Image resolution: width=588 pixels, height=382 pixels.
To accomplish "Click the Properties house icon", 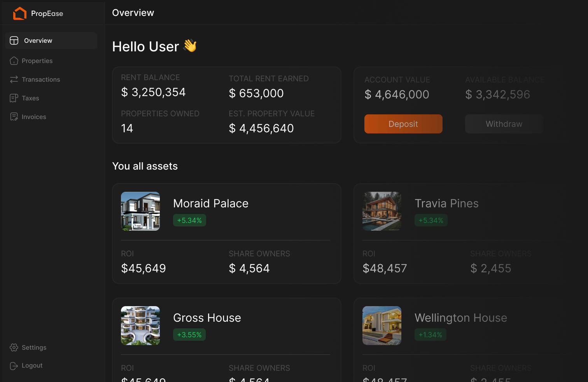I will click(x=14, y=61).
